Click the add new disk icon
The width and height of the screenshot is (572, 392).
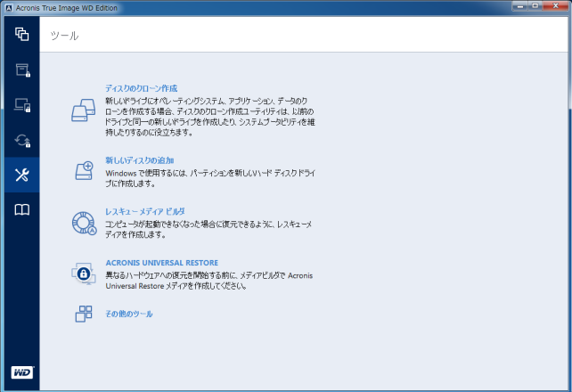click(x=85, y=171)
